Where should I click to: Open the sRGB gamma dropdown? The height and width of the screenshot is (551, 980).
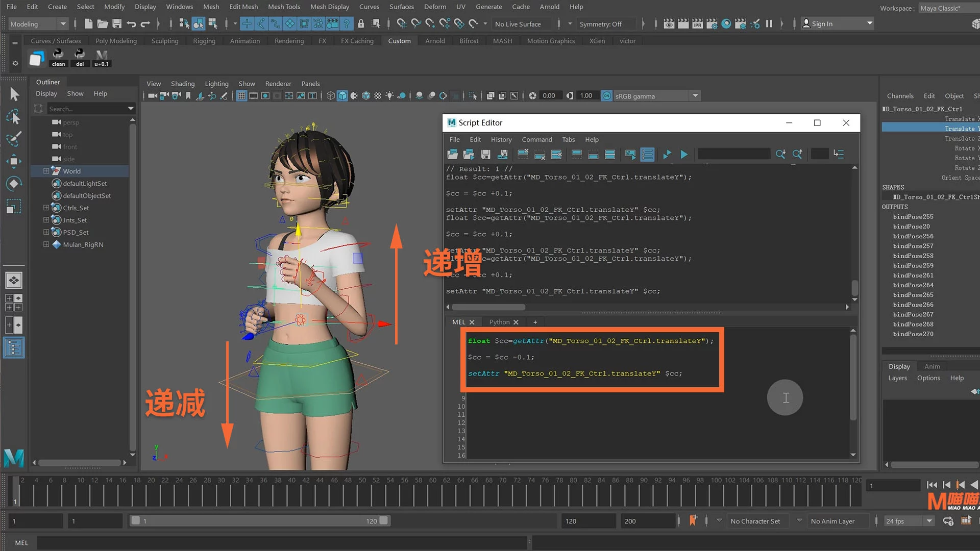pos(657,96)
